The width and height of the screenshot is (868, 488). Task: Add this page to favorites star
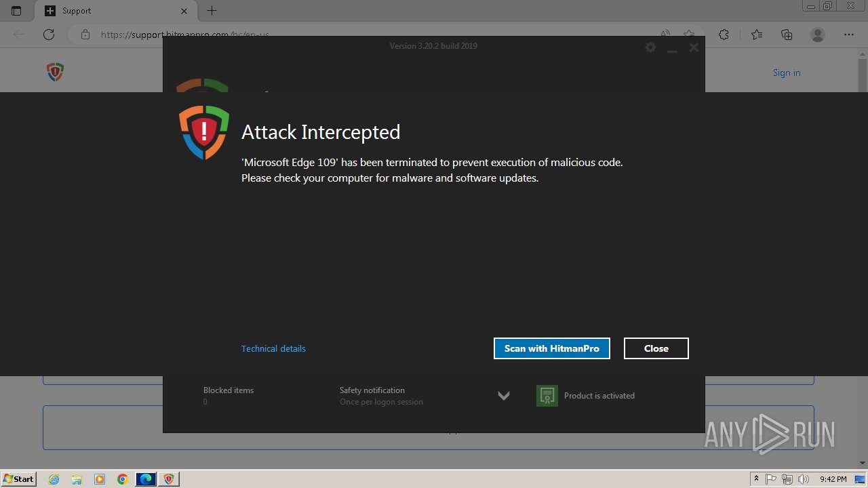click(689, 34)
